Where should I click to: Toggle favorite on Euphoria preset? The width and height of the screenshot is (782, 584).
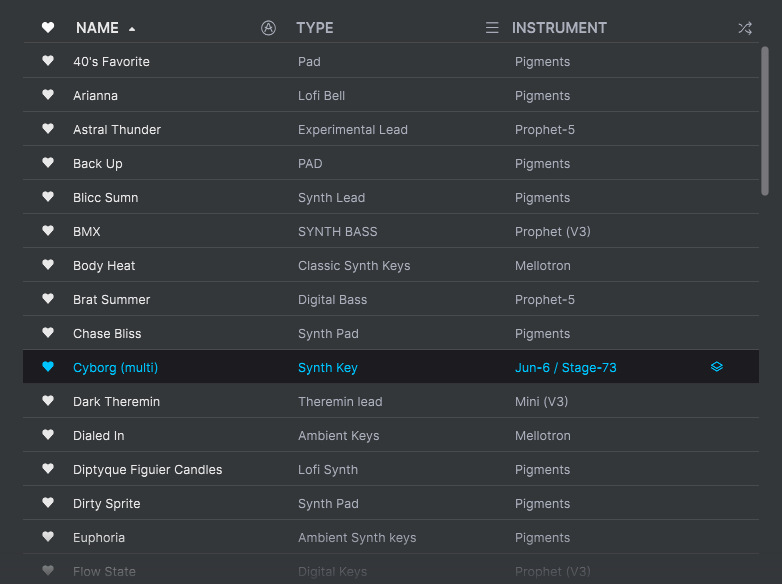[48, 537]
